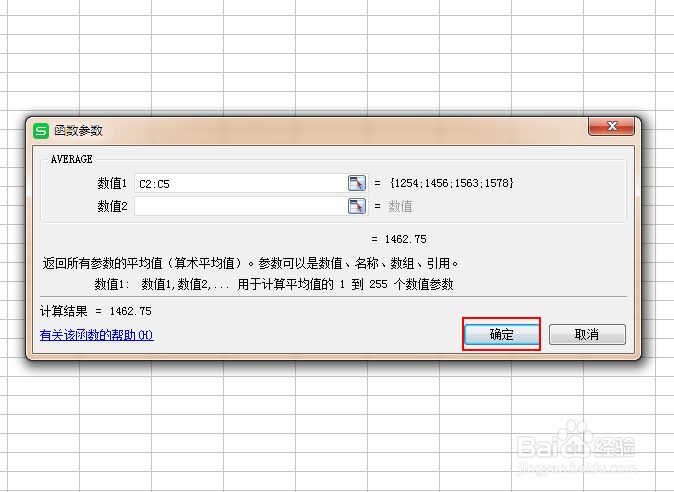
Task: Click the WPS spreadsheet logo in dialog title
Action: (x=41, y=131)
